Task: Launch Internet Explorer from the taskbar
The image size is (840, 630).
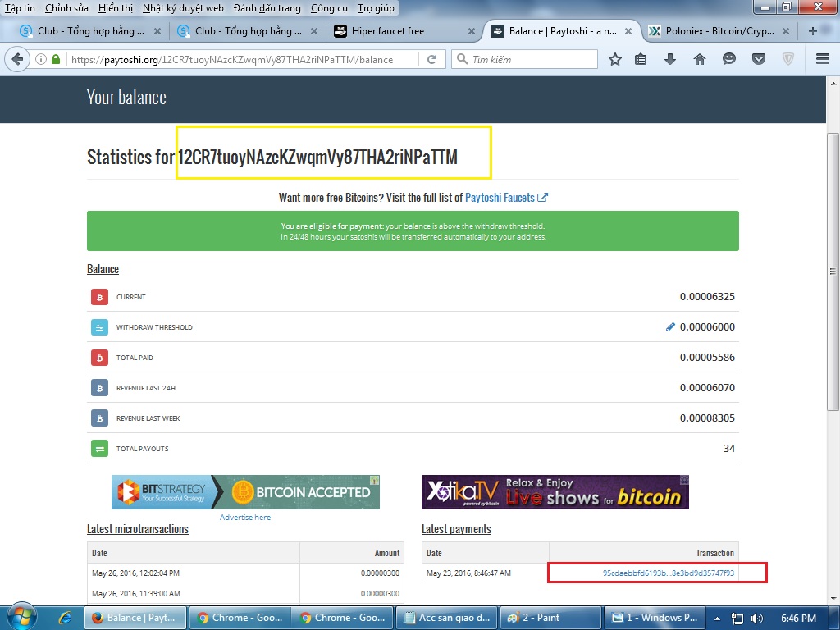Action: (x=66, y=618)
